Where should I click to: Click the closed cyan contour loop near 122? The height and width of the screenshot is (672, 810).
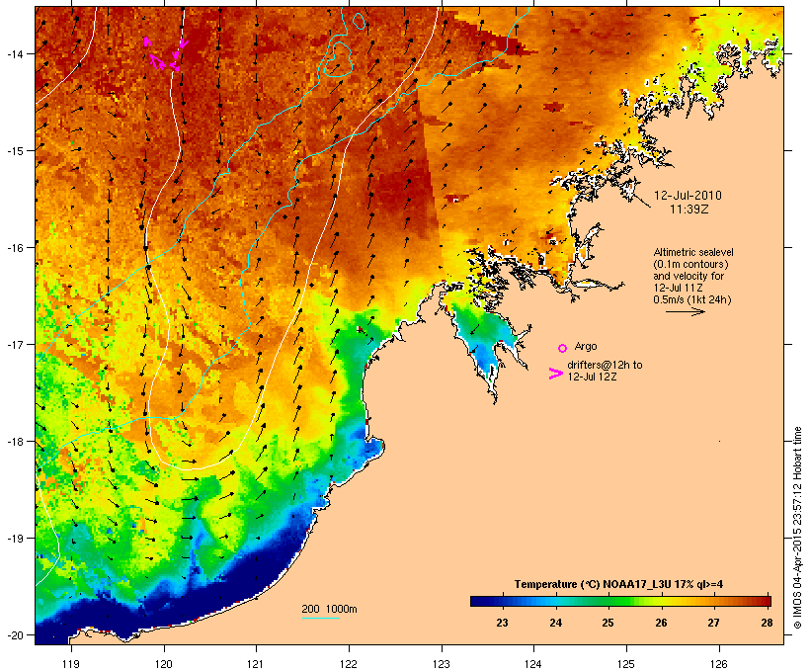tap(339, 59)
